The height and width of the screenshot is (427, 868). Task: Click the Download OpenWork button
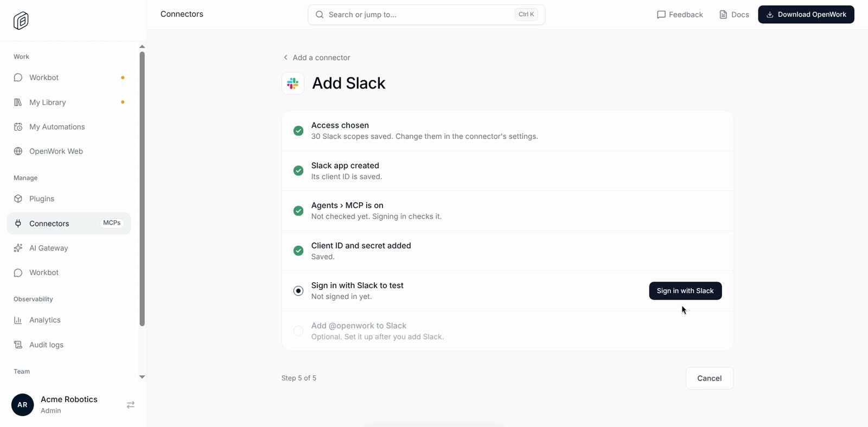(806, 15)
